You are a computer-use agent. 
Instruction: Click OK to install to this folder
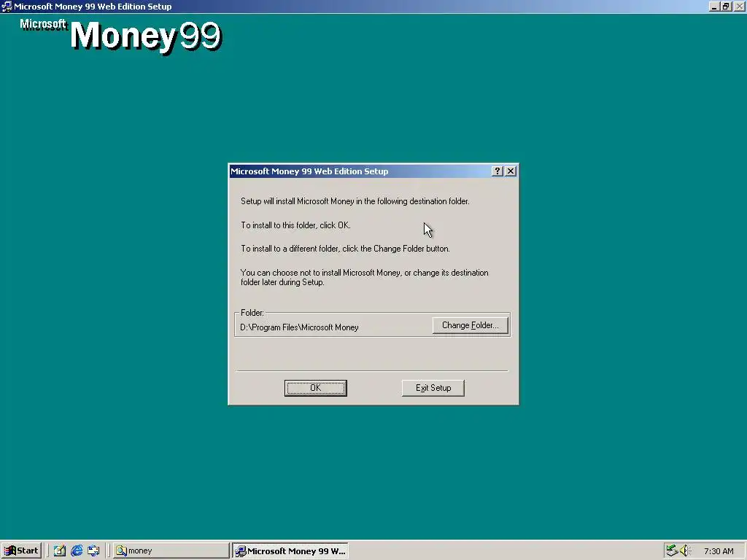315,388
